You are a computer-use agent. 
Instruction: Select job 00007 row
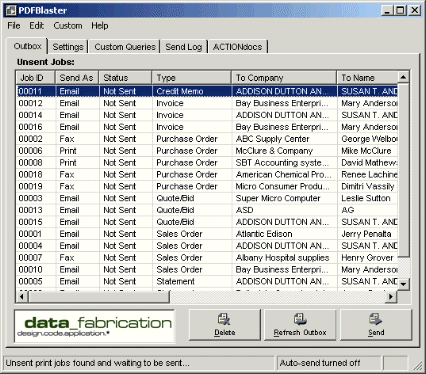(207, 258)
